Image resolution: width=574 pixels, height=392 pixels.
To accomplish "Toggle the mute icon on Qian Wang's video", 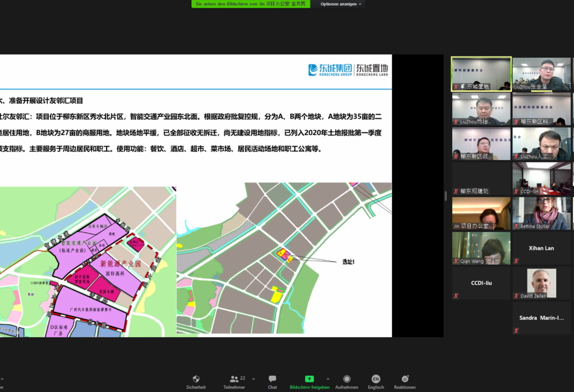I will (x=457, y=262).
